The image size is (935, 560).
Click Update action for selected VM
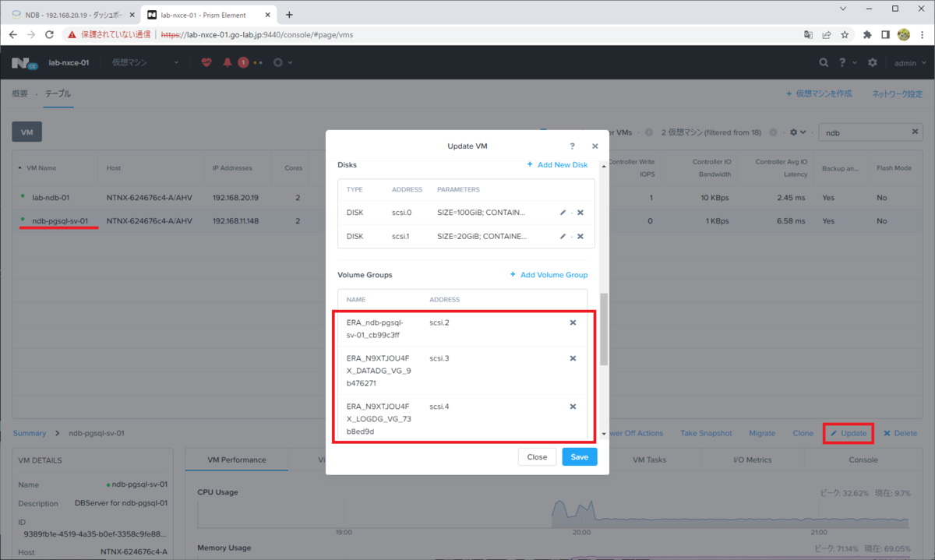[849, 433]
